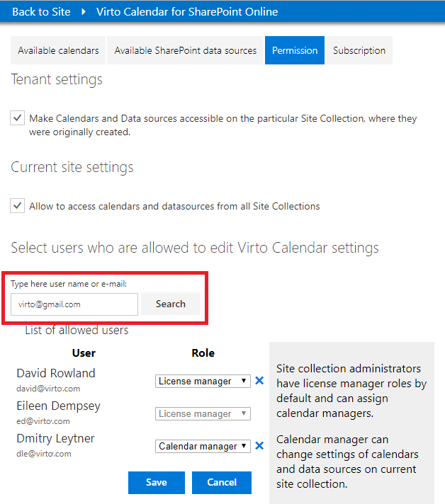Open Eileen Dempsey's role dropdown
The image size is (445, 504).
click(203, 413)
